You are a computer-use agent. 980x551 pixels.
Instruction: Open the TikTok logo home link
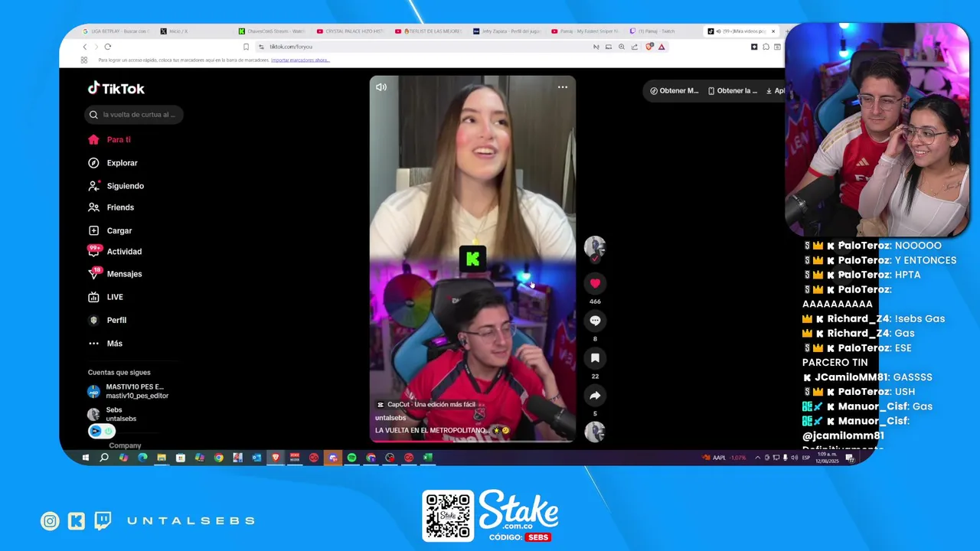(116, 88)
